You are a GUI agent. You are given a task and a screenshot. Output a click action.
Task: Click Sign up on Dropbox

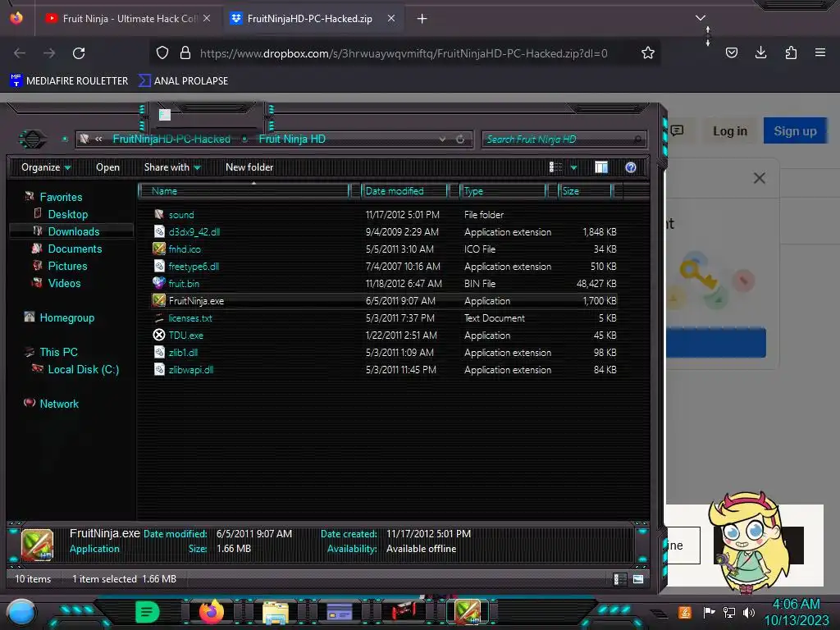click(795, 131)
